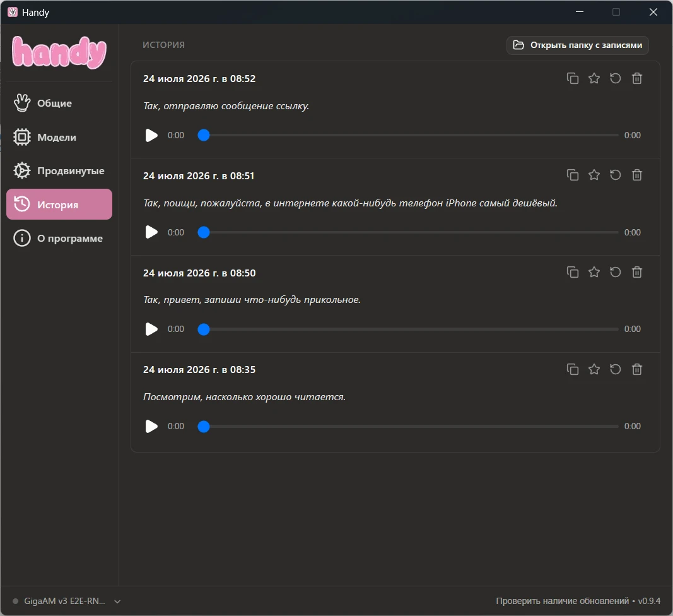Open the Модели section

59,137
